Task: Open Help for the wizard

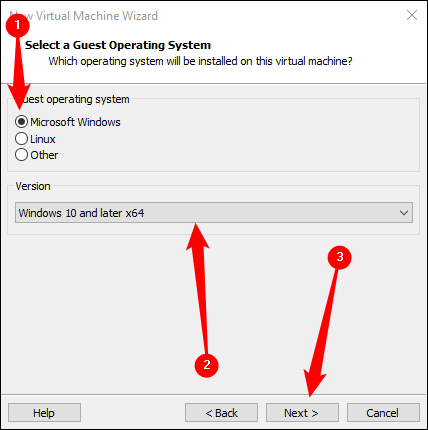Action: coord(44,413)
